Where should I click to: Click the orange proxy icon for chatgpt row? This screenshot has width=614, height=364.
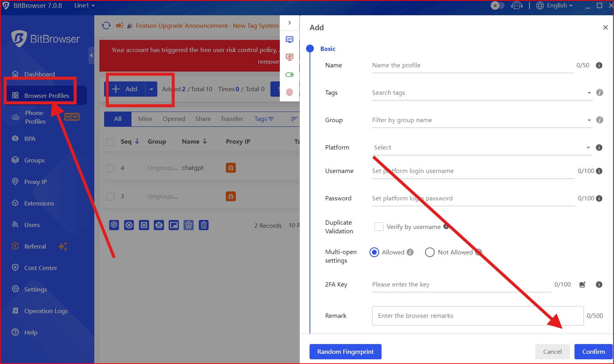(x=231, y=168)
